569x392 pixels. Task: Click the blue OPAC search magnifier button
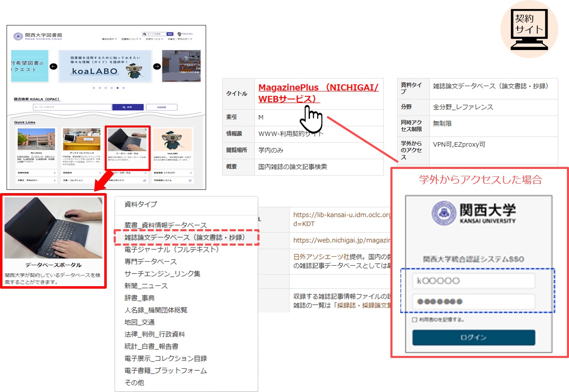coord(128,107)
